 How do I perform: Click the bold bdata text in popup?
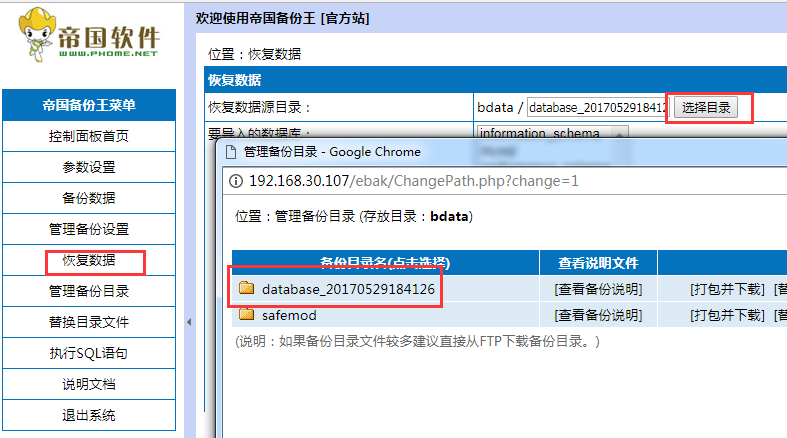tap(449, 217)
